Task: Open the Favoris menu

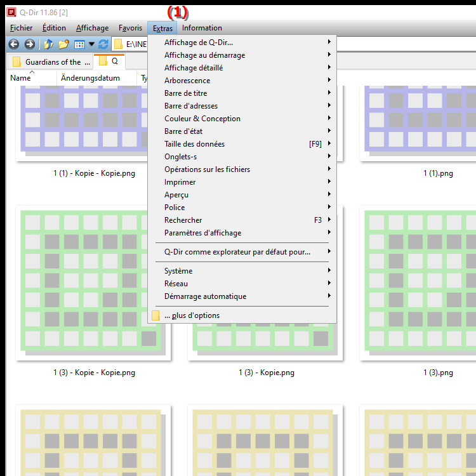Action: (130, 28)
